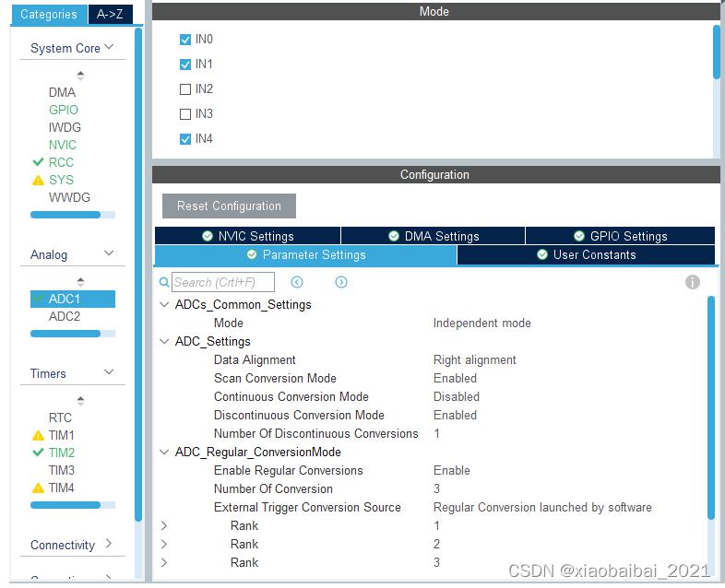Click the info icon in Parameter Settings
This screenshot has height=588, width=725.
point(692,282)
